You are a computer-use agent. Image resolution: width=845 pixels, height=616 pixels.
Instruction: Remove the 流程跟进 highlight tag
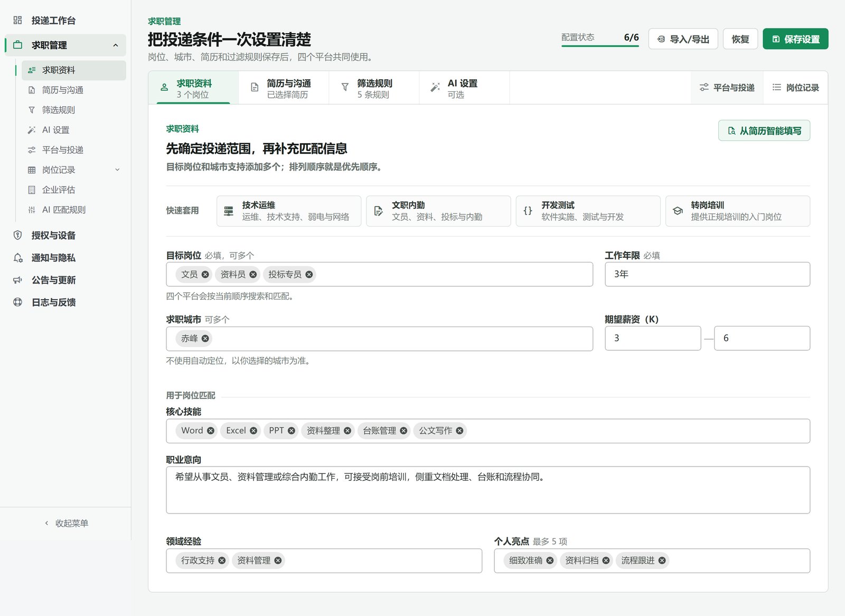click(662, 561)
